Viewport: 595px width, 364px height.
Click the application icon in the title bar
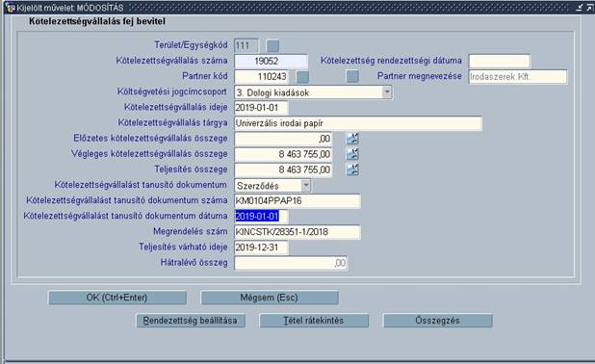point(10,8)
